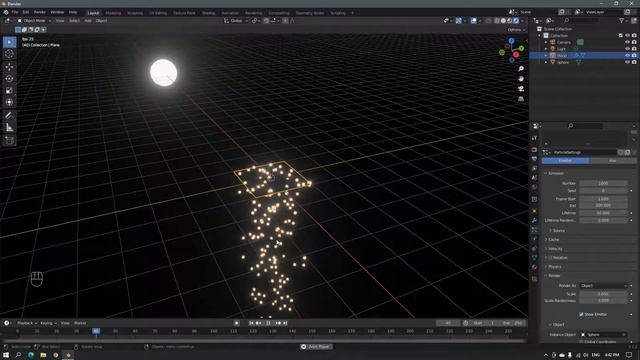Pause the animation playback

268,323
